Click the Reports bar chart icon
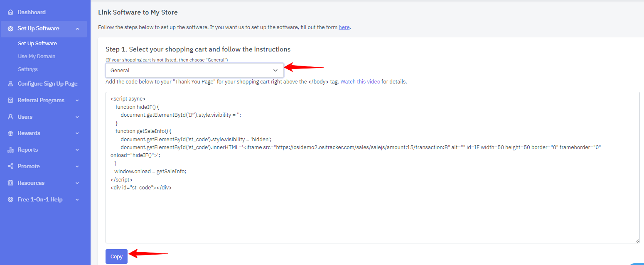Image resolution: width=644 pixels, height=265 pixels. tap(10, 150)
